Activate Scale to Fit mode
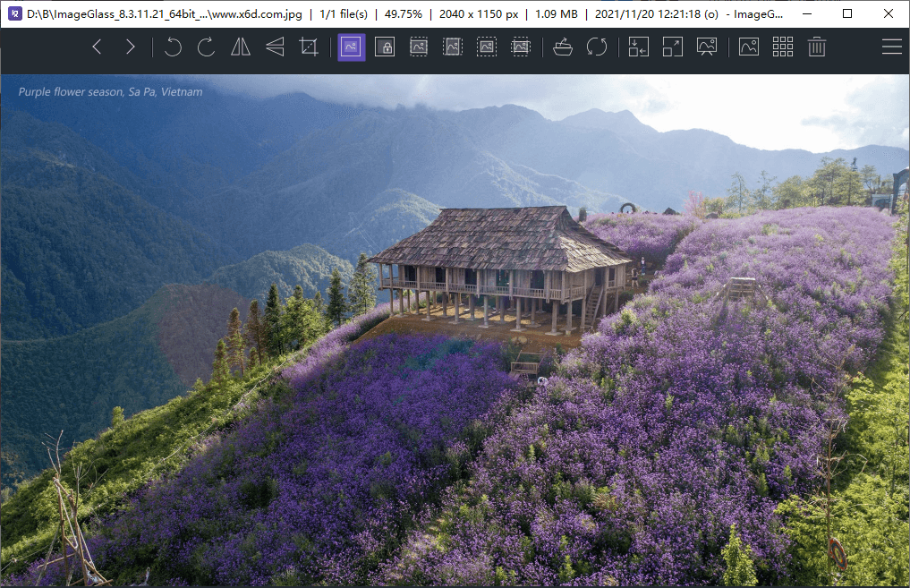 (486, 47)
